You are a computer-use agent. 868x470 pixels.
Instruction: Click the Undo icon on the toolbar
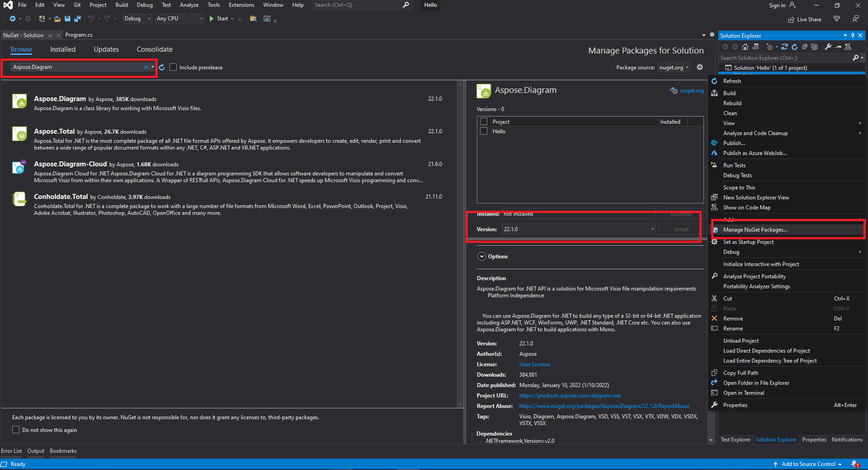91,19
